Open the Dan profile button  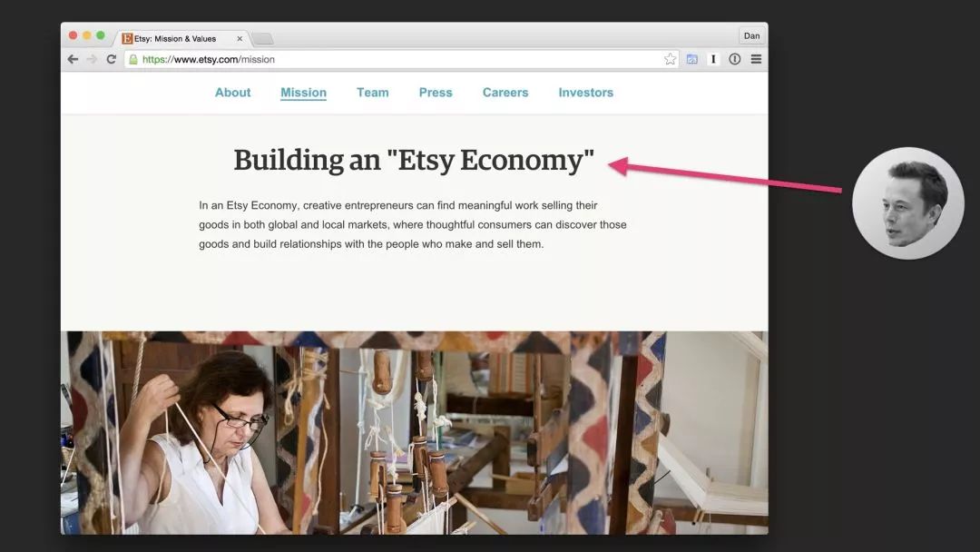click(752, 35)
